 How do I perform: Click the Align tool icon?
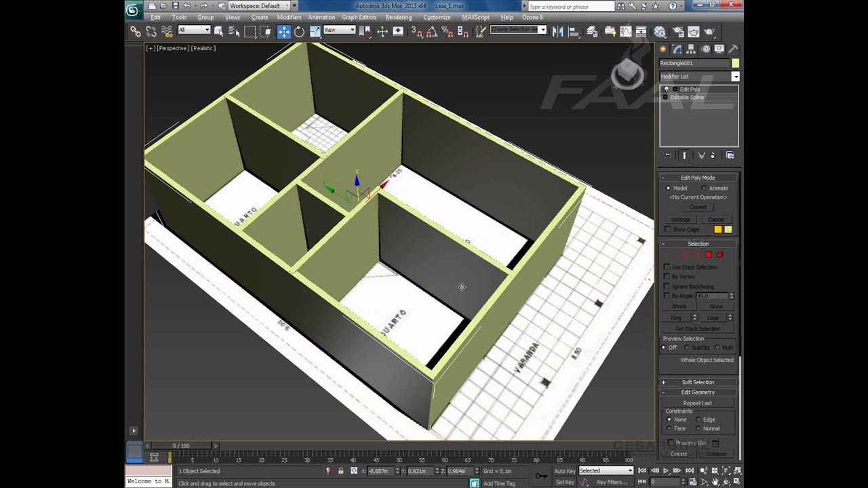coord(574,31)
